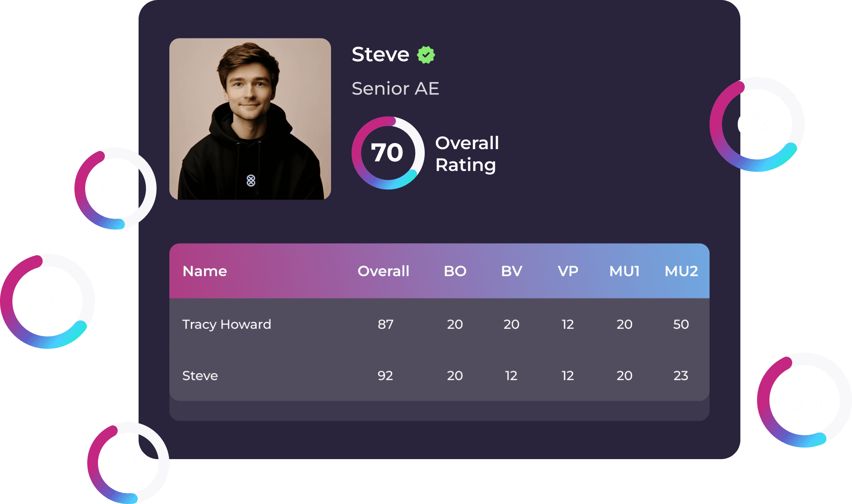Click the 70 overall rating ring
The height and width of the screenshot is (504, 852).
[388, 153]
